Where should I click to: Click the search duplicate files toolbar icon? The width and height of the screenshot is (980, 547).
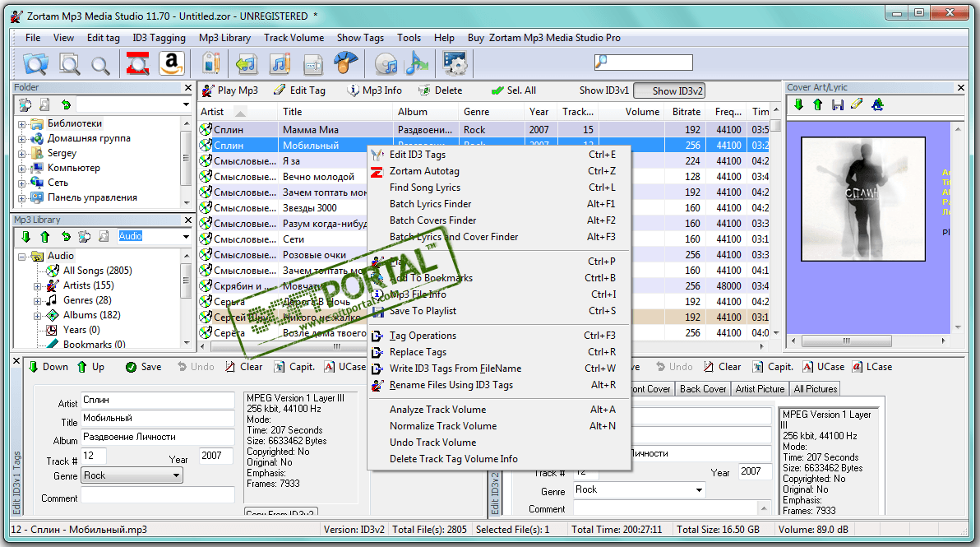pyautogui.click(x=69, y=63)
